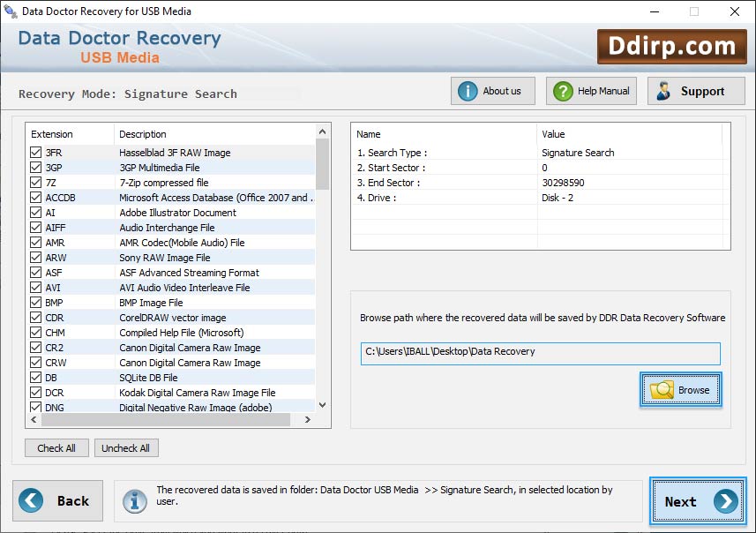Click the vertical scrollbar thumb in extension list
756x533 pixels.
323,164
